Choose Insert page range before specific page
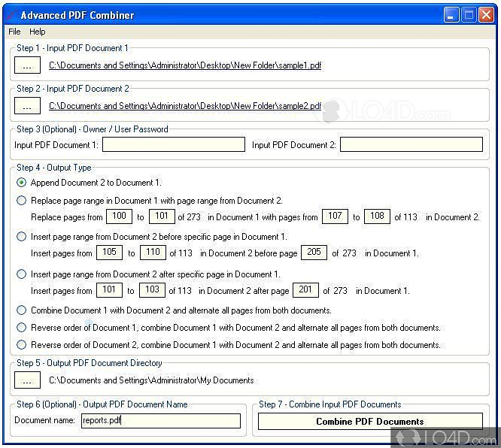Image resolution: width=501 pixels, height=448 pixels. click(x=22, y=237)
